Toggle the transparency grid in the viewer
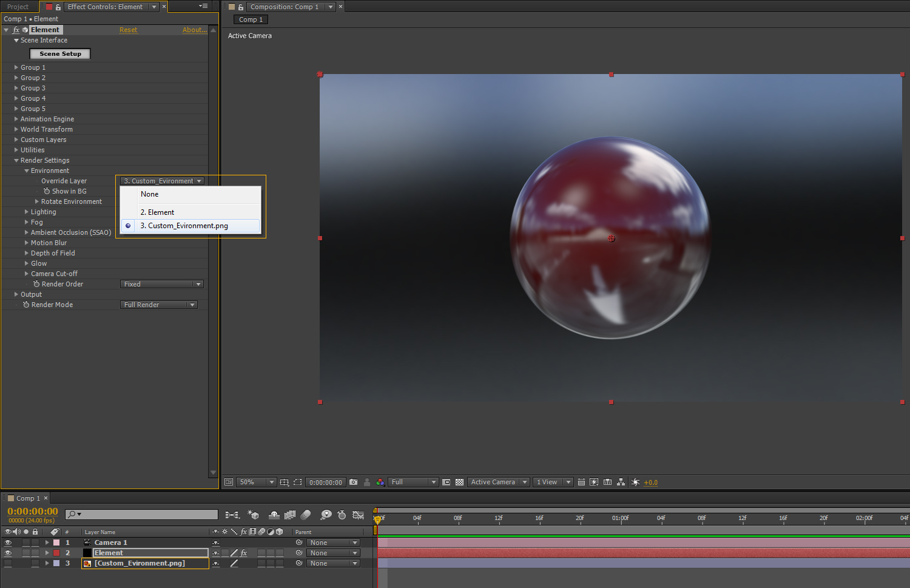 pyautogui.click(x=459, y=482)
